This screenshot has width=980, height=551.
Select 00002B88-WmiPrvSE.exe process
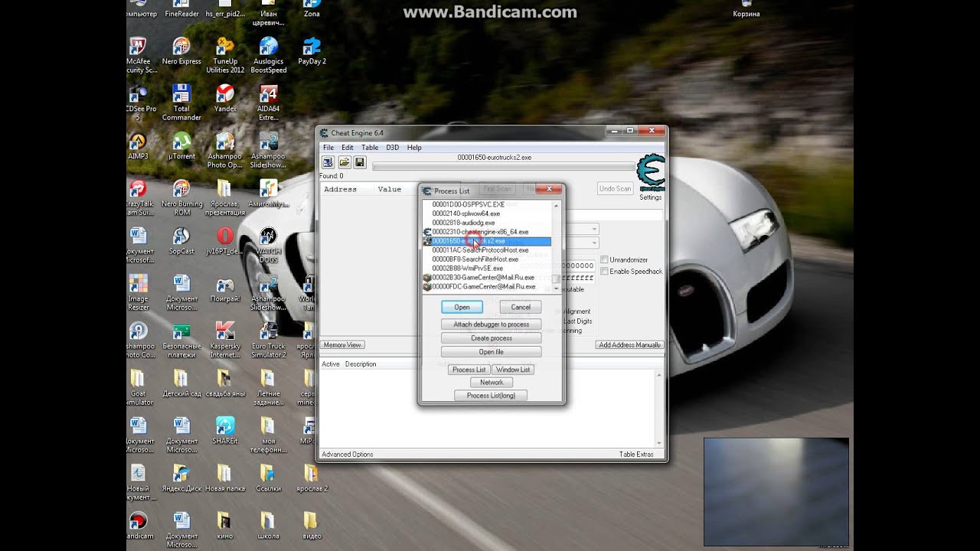pyautogui.click(x=487, y=269)
